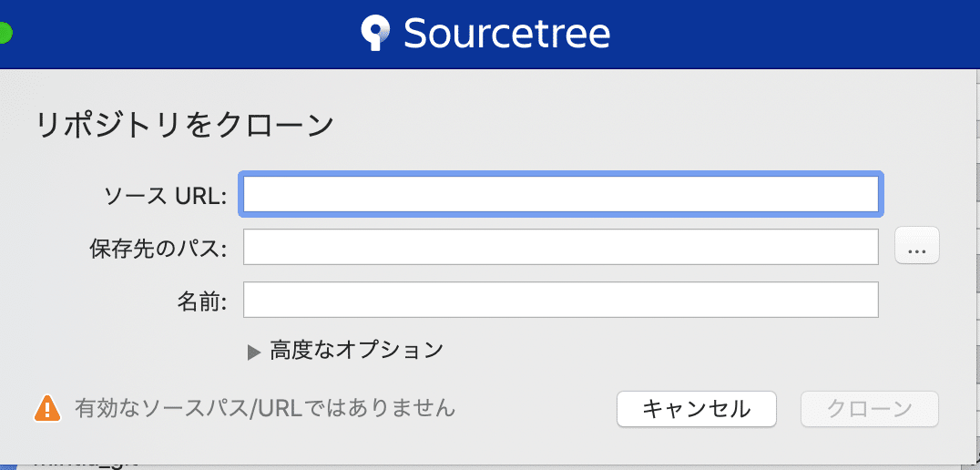Click the 保存先のパス: label
Screen dimensions: 980x470
[158, 250]
